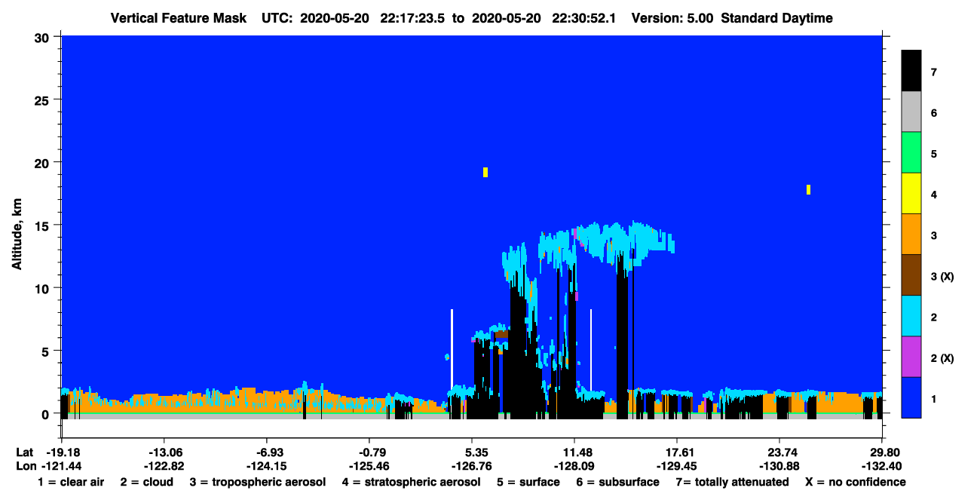980x503 pixels.
Task: Select the orange legend swatch labeled 3
Action: point(911,235)
